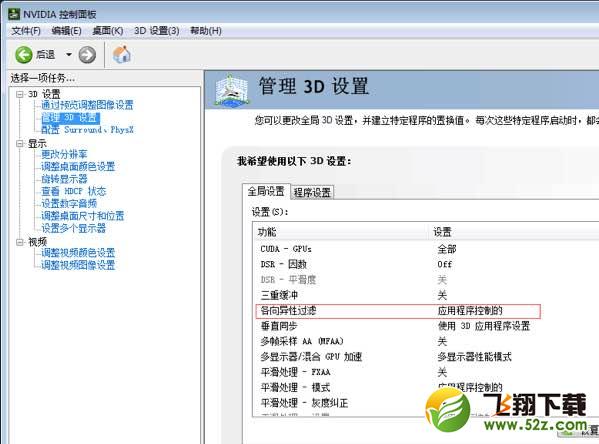Open 配置 Surround、PhysX link
The height and width of the screenshot is (444, 599).
coord(87,130)
